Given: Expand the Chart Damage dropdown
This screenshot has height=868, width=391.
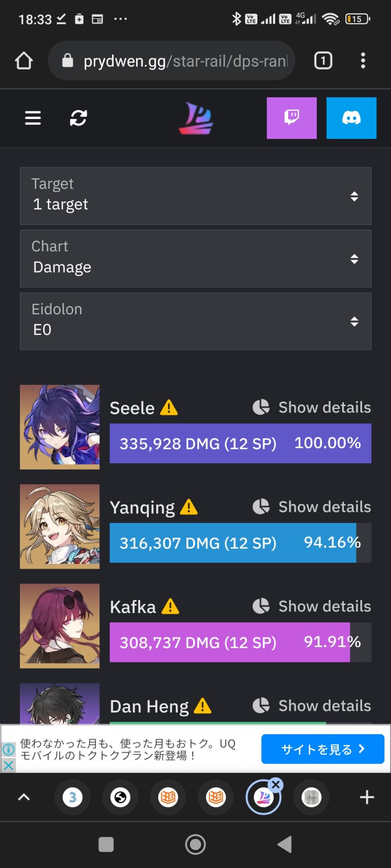Looking at the screenshot, I should coord(195,259).
